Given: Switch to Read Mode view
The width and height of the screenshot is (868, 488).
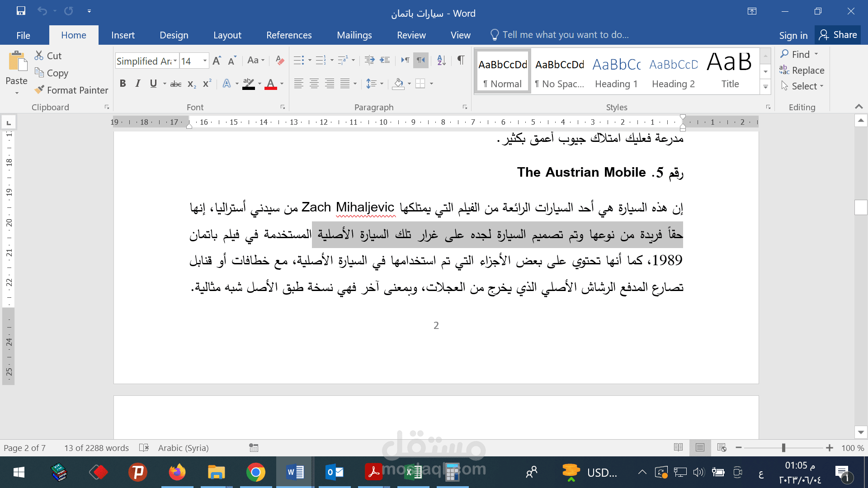Looking at the screenshot, I should pos(678,447).
